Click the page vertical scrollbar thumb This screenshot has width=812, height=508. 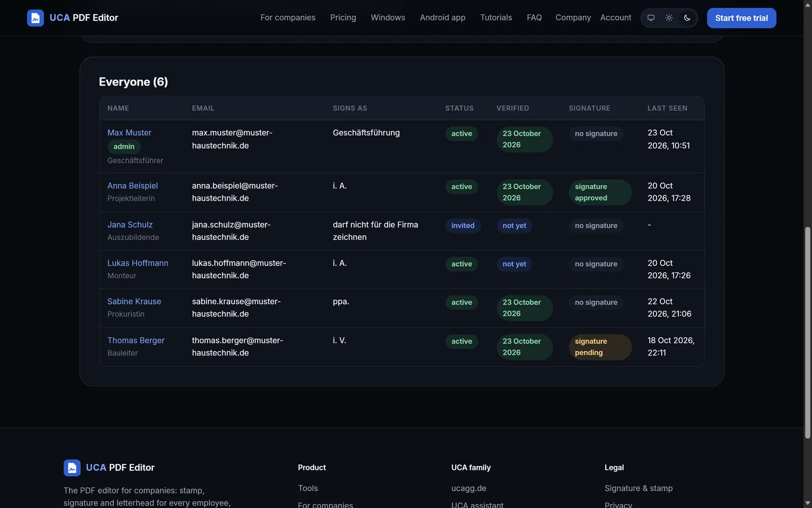pyautogui.click(x=807, y=333)
